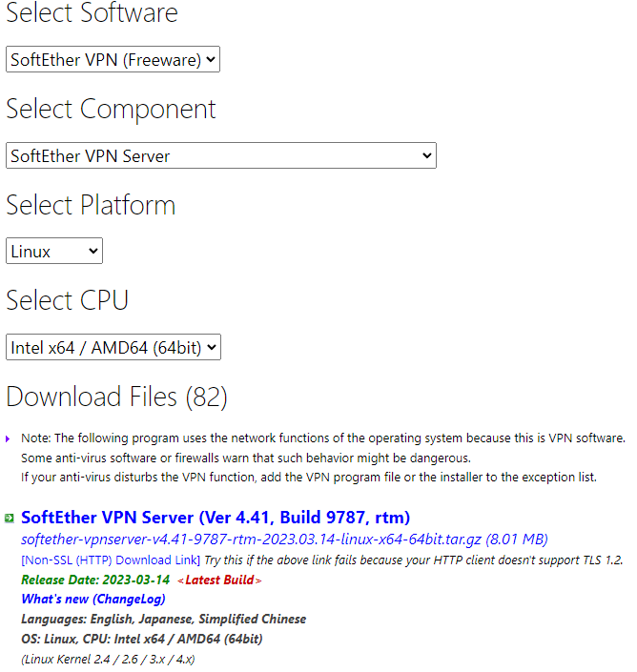Click the note line about adding exception list

point(309,478)
